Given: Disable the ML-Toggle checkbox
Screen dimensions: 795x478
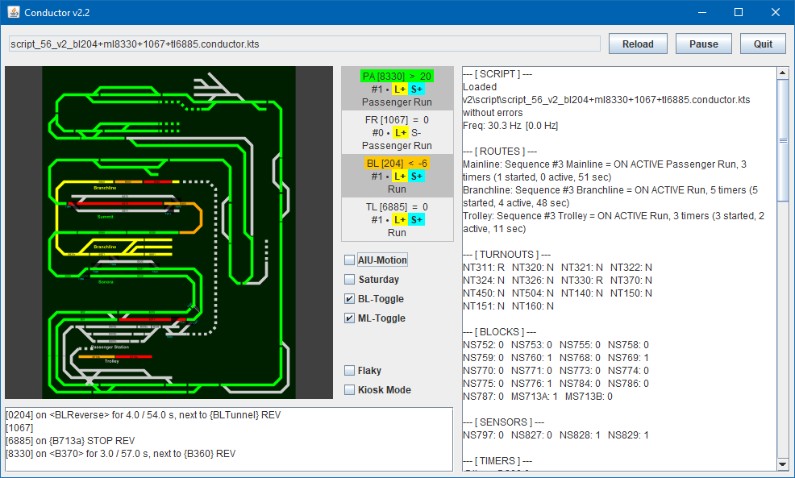Looking at the screenshot, I should click(x=349, y=319).
